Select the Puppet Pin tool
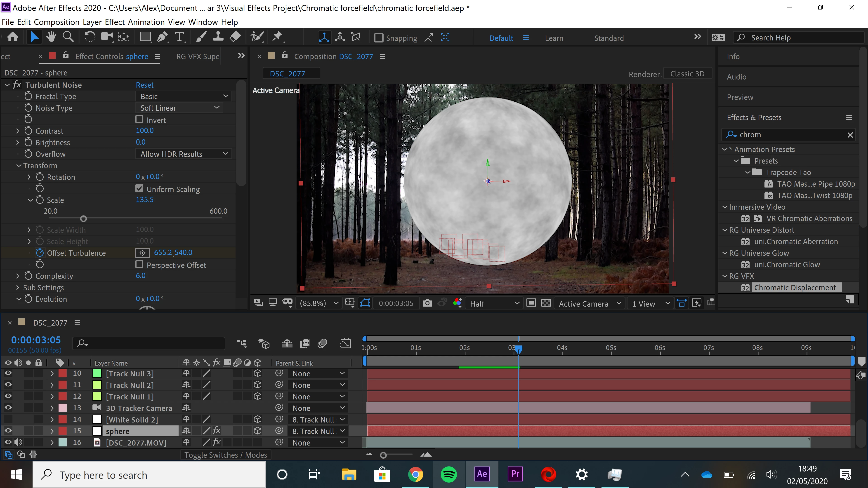Image resolution: width=868 pixels, height=488 pixels. [x=277, y=36]
